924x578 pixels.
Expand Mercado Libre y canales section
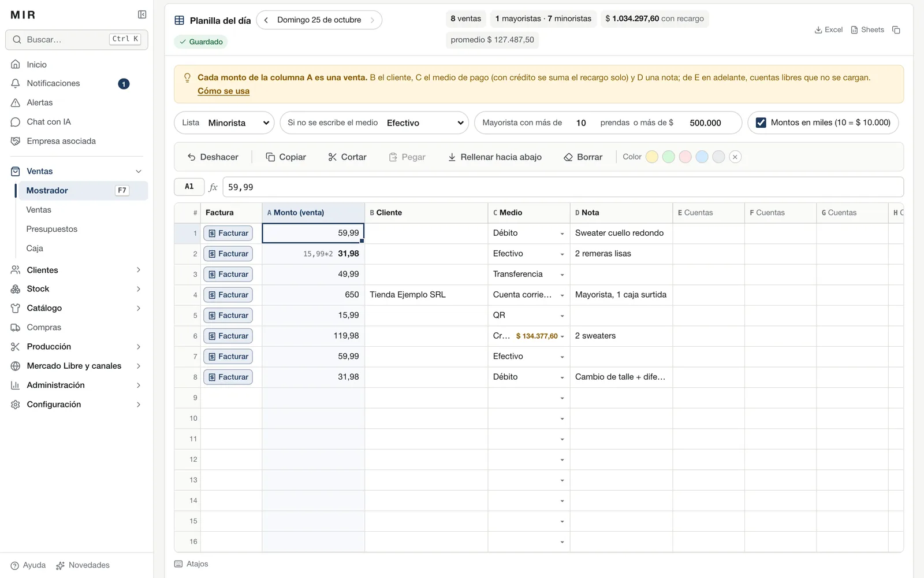[x=139, y=366]
